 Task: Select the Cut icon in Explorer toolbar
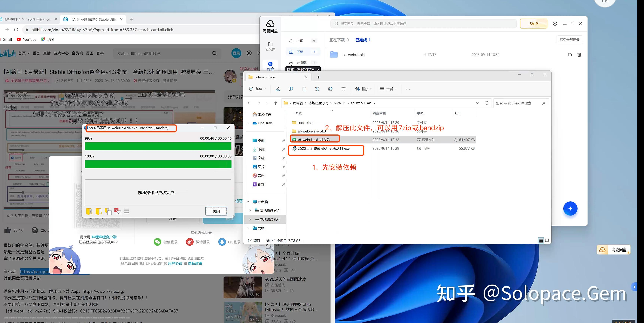(x=278, y=89)
